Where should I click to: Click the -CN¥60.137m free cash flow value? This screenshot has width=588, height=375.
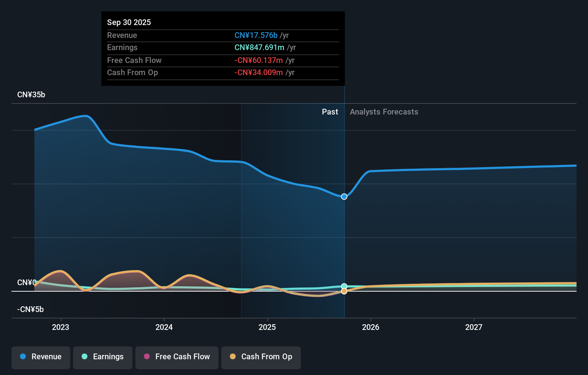[259, 60]
